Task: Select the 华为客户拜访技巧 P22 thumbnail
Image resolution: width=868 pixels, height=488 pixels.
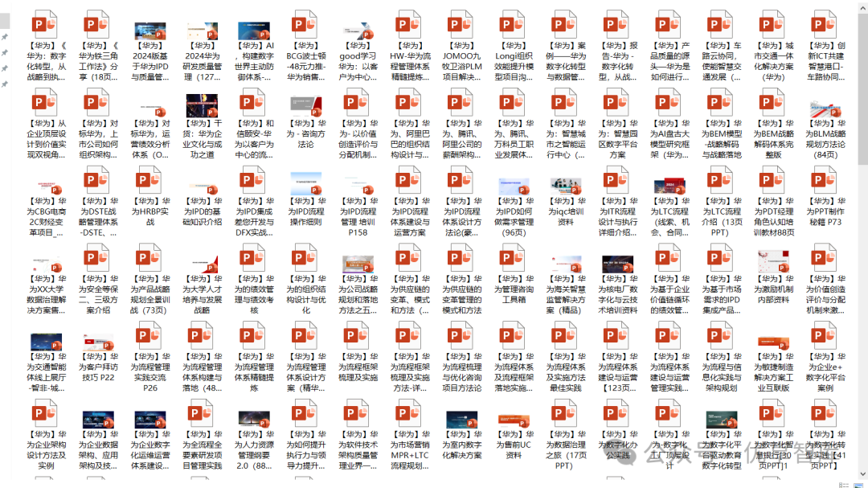Action: coord(98,342)
